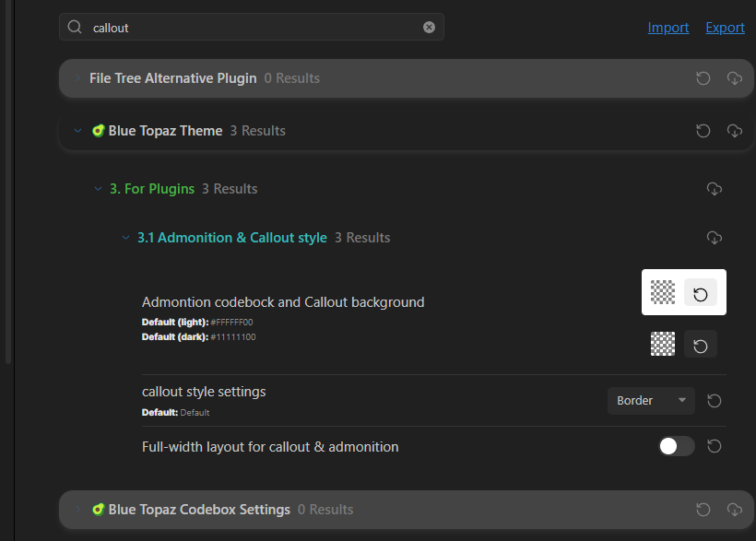Collapse 3.1 Admonition & Callout style
Viewport: 756px width, 541px height.
(126, 238)
